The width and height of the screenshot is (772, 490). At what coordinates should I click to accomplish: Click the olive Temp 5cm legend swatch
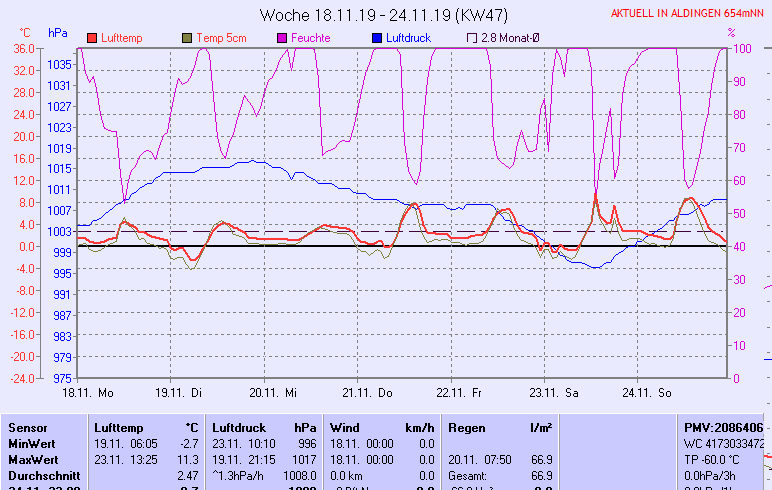[x=188, y=38]
